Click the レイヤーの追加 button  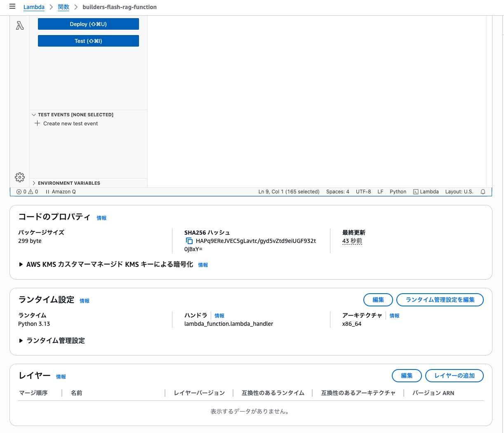tap(455, 376)
